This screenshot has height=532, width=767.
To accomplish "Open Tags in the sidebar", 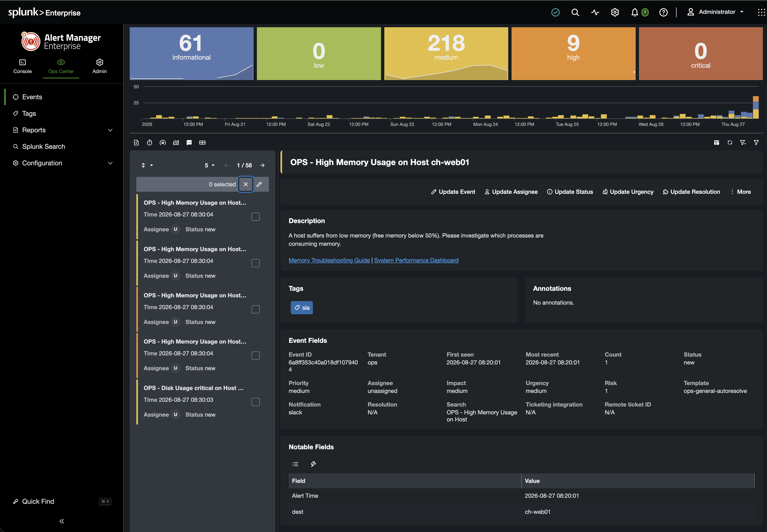I will click(x=62, y=113).
